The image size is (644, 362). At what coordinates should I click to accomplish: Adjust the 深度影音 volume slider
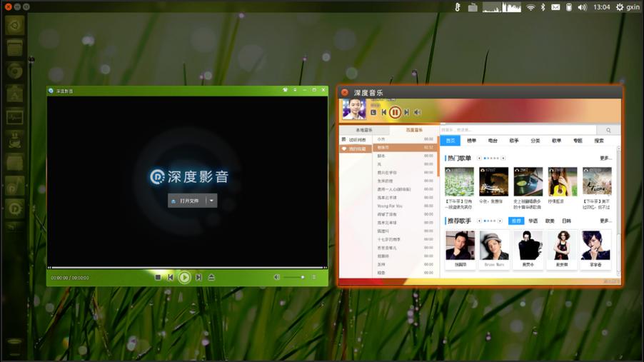[x=294, y=277]
